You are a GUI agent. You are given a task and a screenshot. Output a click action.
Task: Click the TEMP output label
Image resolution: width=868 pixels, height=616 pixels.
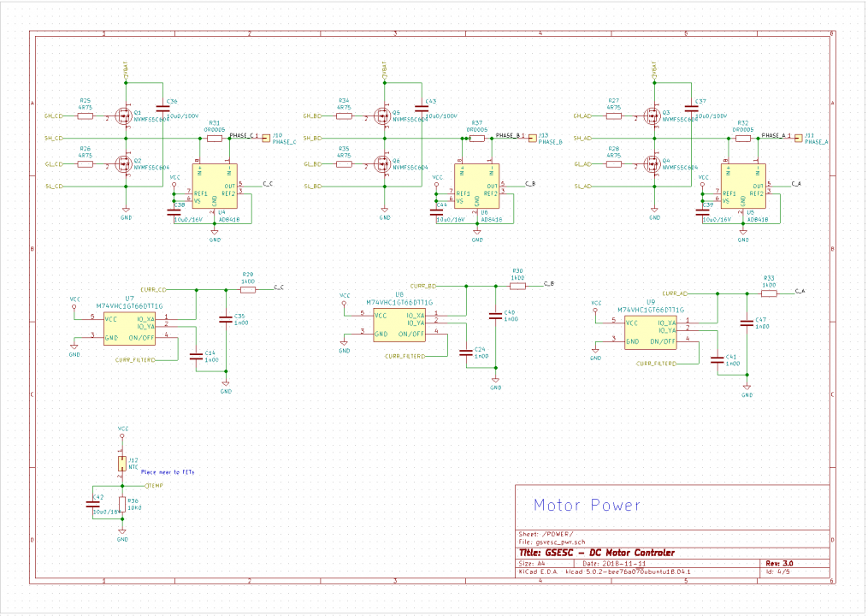[x=155, y=486]
